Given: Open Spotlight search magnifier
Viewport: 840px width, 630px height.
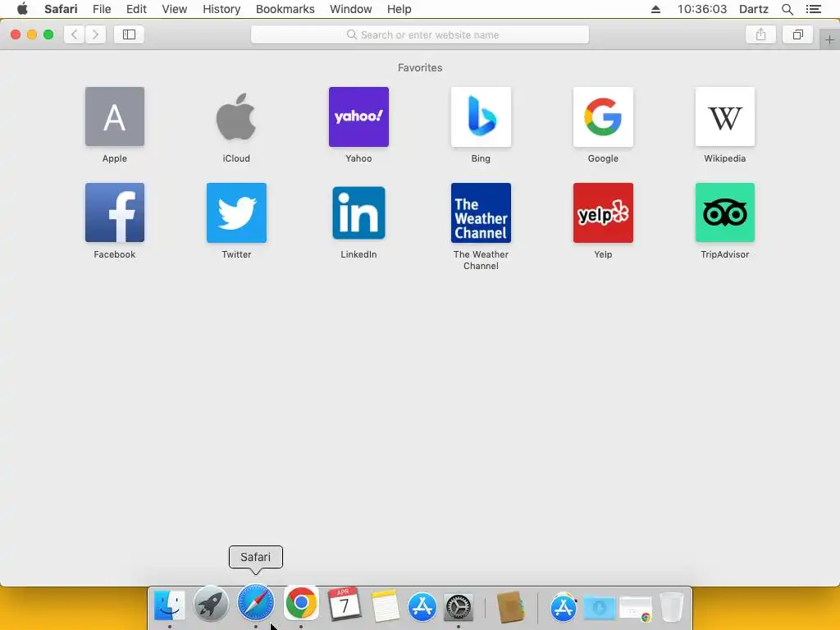Looking at the screenshot, I should [x=787, y=9].
